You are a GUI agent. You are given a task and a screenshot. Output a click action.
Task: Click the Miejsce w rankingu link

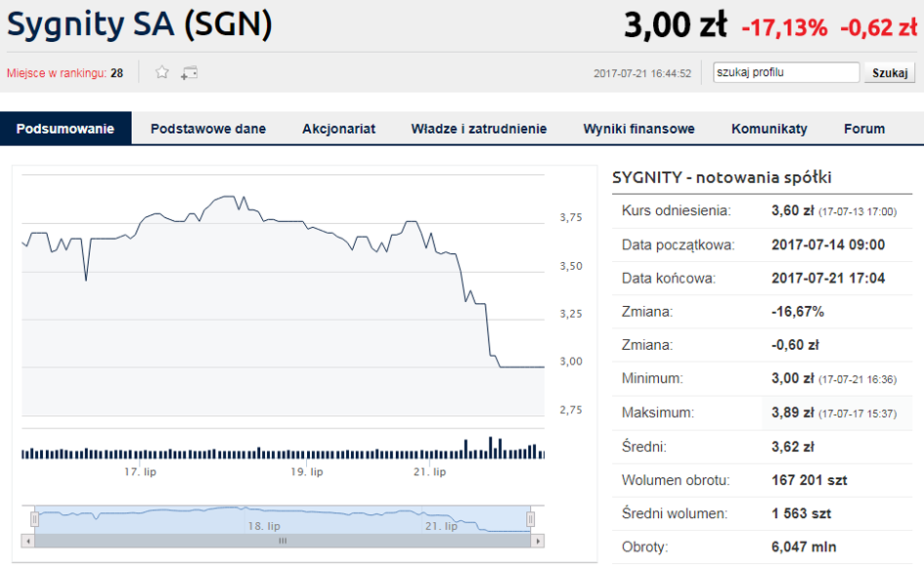pyautogui.click(x=56, y=73)
